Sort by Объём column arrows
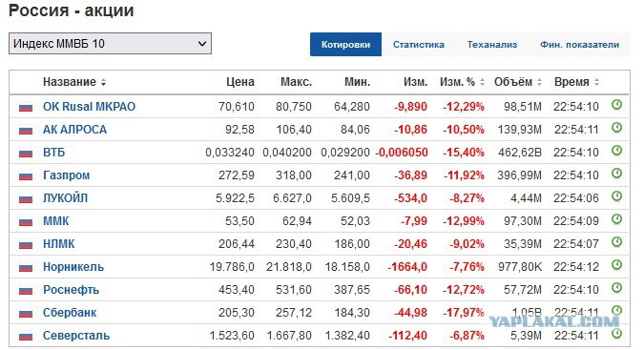The image size is (644, 350). tap(539, 82)
